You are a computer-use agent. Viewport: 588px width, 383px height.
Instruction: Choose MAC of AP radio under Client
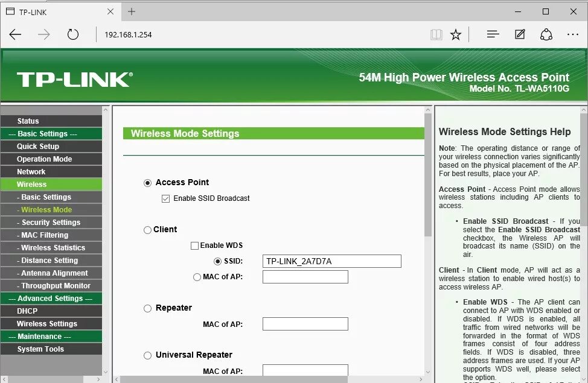pos(197,277)
